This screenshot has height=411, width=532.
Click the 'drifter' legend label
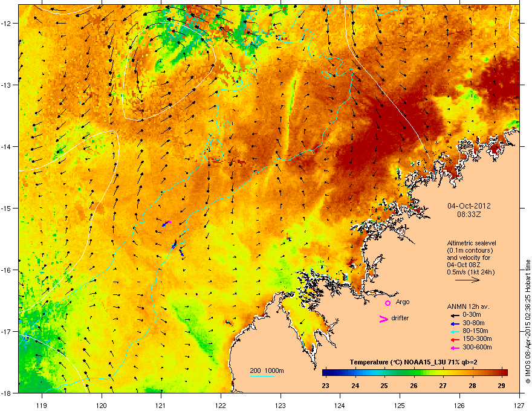(x=400, y=318)
